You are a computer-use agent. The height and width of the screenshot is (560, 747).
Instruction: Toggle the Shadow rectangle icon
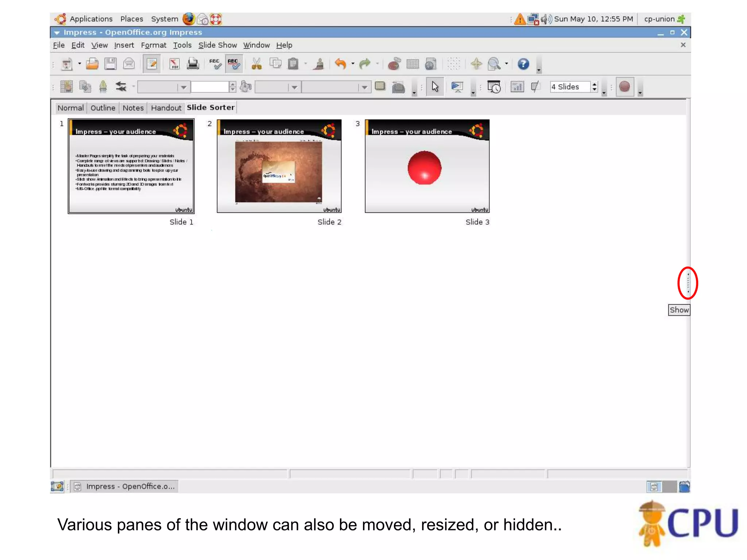coord(380,86)
